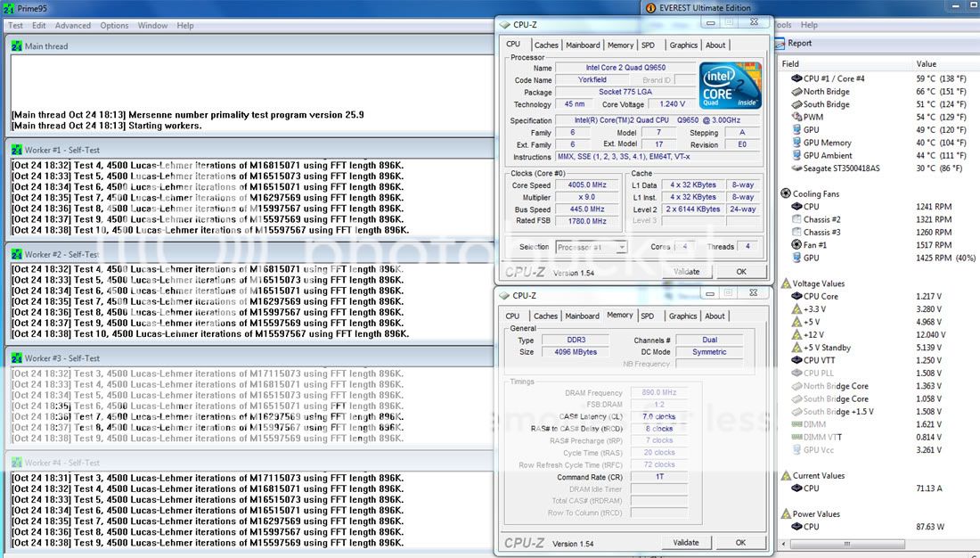Click the Report icon in EVEREST

[x=780, y=43]
